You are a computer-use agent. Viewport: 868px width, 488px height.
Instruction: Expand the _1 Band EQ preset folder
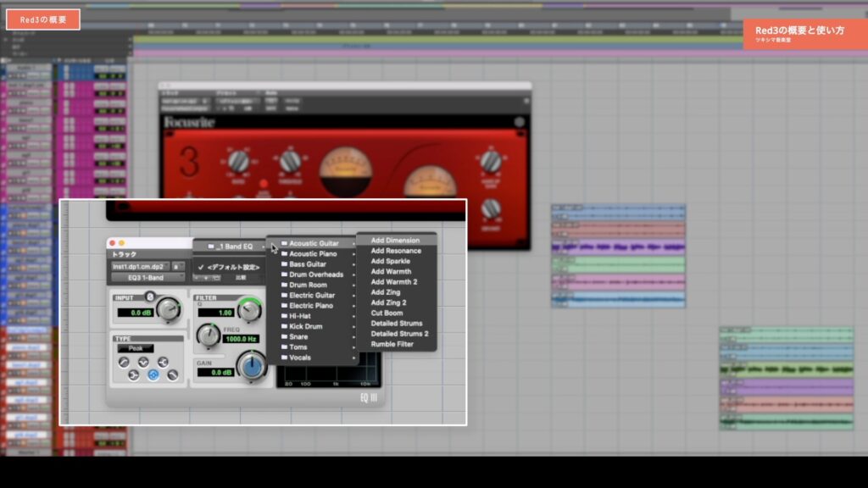(231, 247)
